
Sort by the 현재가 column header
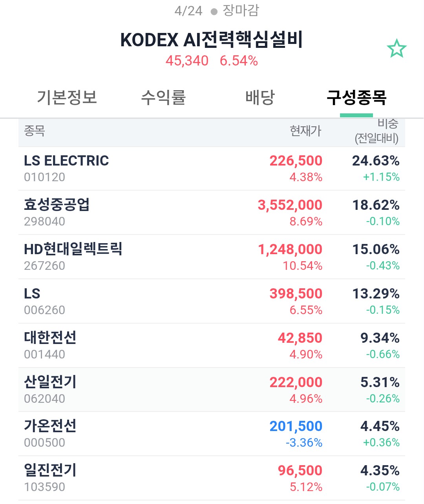pos(305,131)
